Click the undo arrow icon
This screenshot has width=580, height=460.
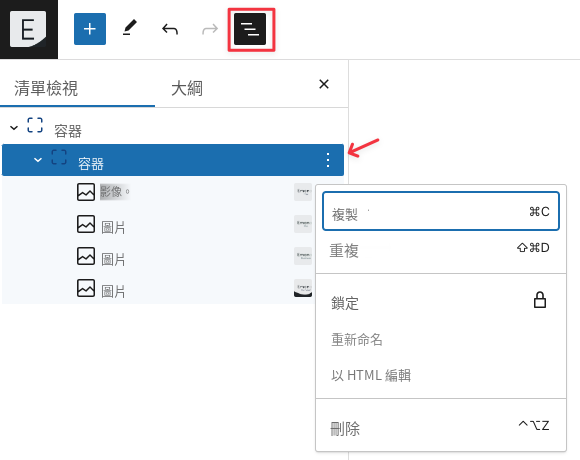pyautogui.click(x=170, y=29)
